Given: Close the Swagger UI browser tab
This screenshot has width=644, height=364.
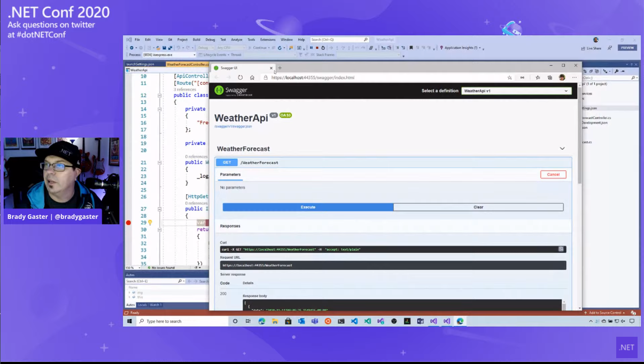Looking at the screenshot, I should [x=271, y=68].
